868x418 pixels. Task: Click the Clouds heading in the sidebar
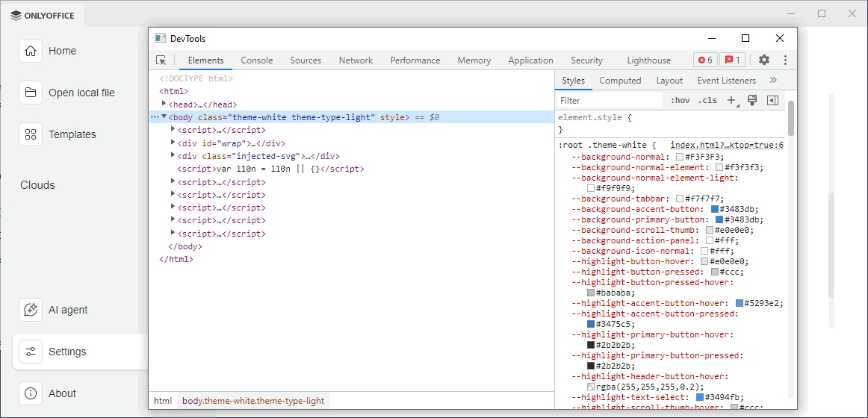click(37, 185)
